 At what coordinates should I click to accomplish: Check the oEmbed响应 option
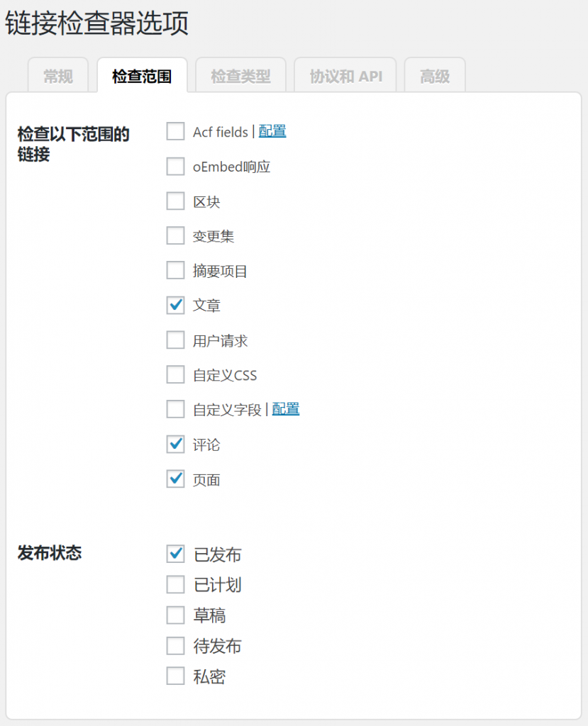(x=175, y=167)
